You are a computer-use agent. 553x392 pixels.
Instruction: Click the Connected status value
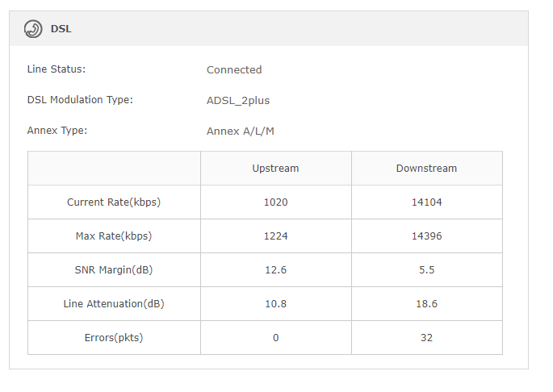[234, 70]
